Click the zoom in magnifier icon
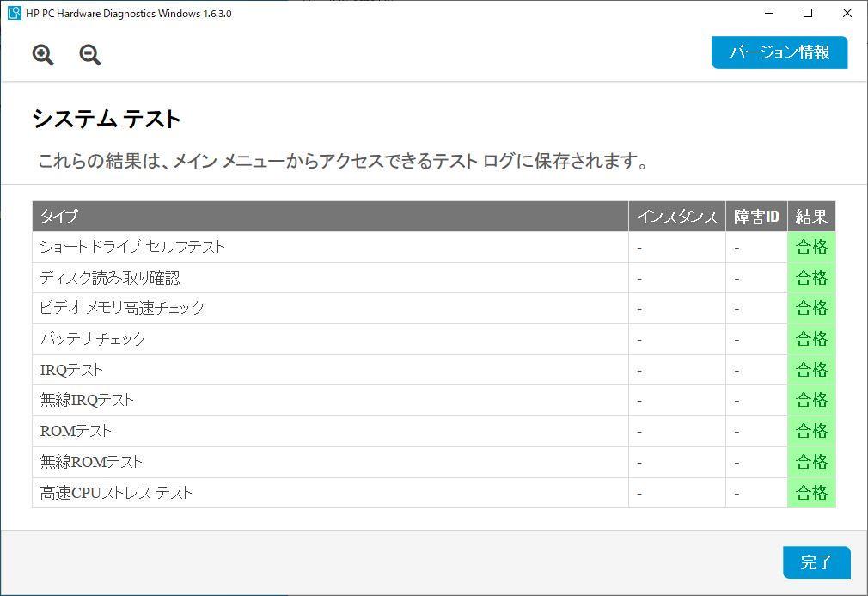Image resolution: width=868 pixels, height=596 pixels. click(x=43, y=55)
